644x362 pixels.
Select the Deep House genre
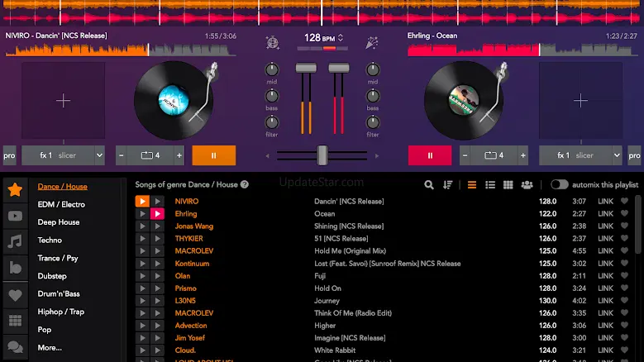(x=58, y=222)
